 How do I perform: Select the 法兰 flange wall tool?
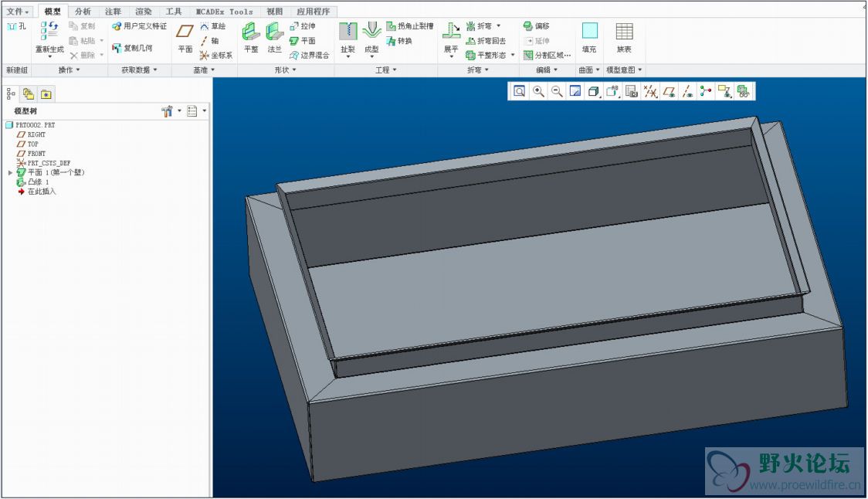275,38
